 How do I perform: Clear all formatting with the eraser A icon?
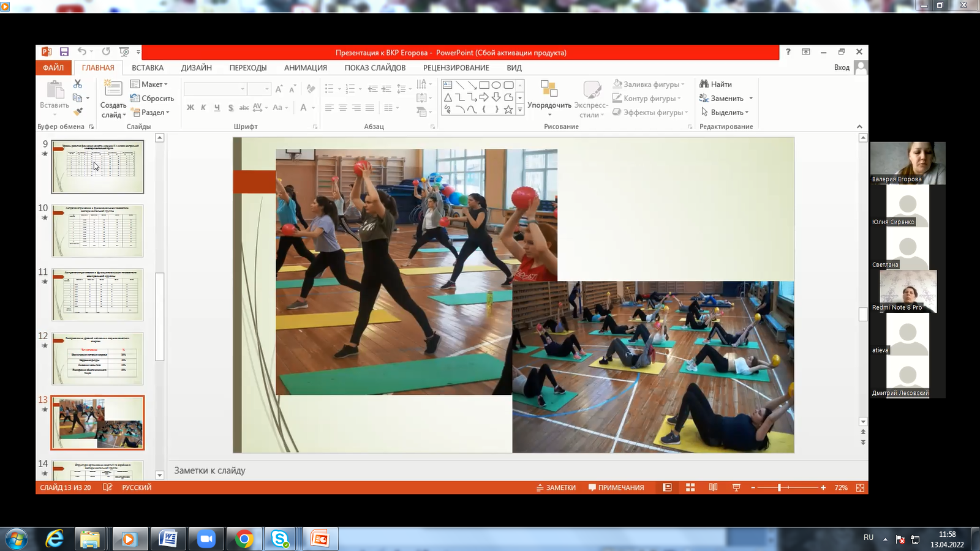point(311,89)
